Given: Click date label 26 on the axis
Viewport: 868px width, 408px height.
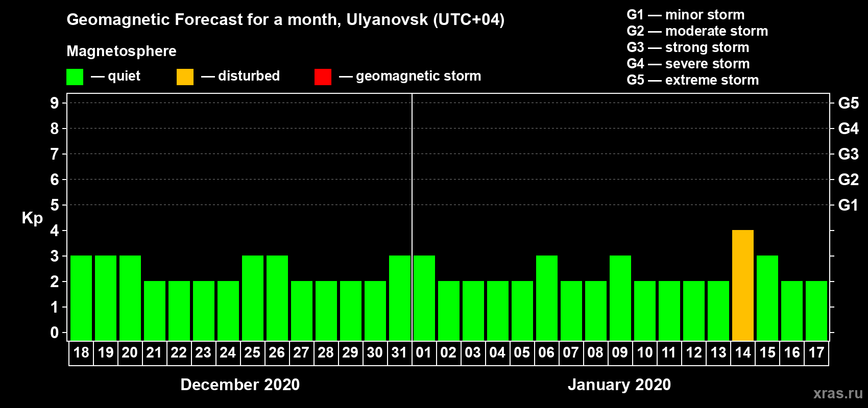Looking at the screenshot, I should pyautogui.click(x=277, y=352).
